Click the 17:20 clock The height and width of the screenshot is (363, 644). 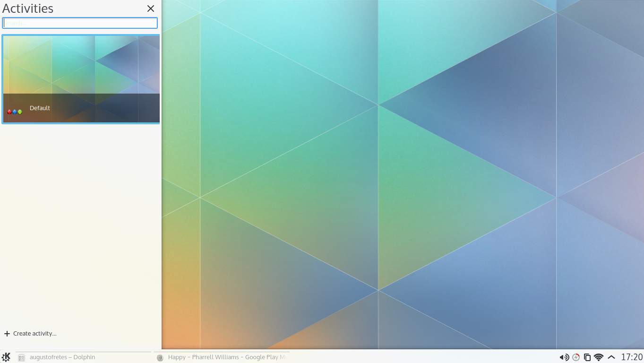point(632,357)
